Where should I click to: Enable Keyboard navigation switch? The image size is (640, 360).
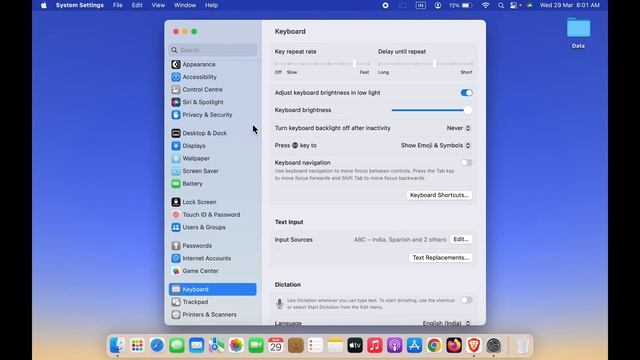[x=467, y=163]
